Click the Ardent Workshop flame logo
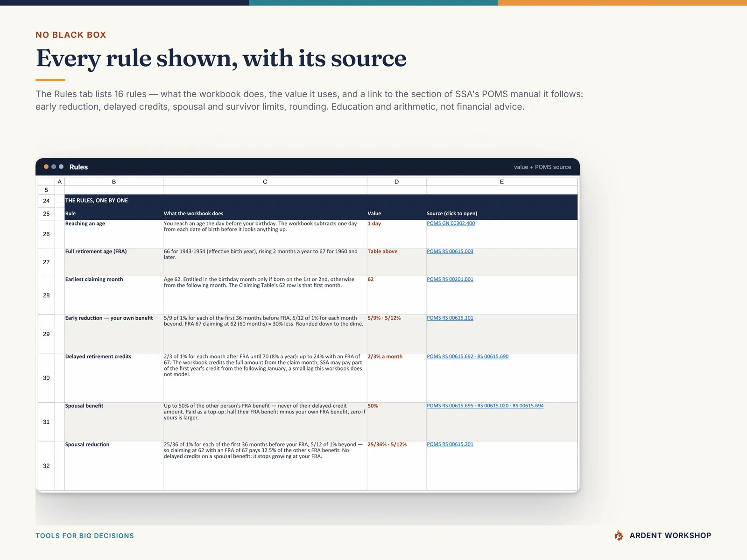 point(619,536)
